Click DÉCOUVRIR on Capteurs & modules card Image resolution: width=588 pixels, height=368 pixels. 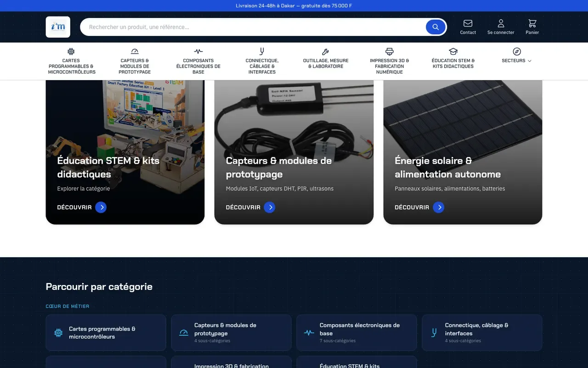click(243, 207)
